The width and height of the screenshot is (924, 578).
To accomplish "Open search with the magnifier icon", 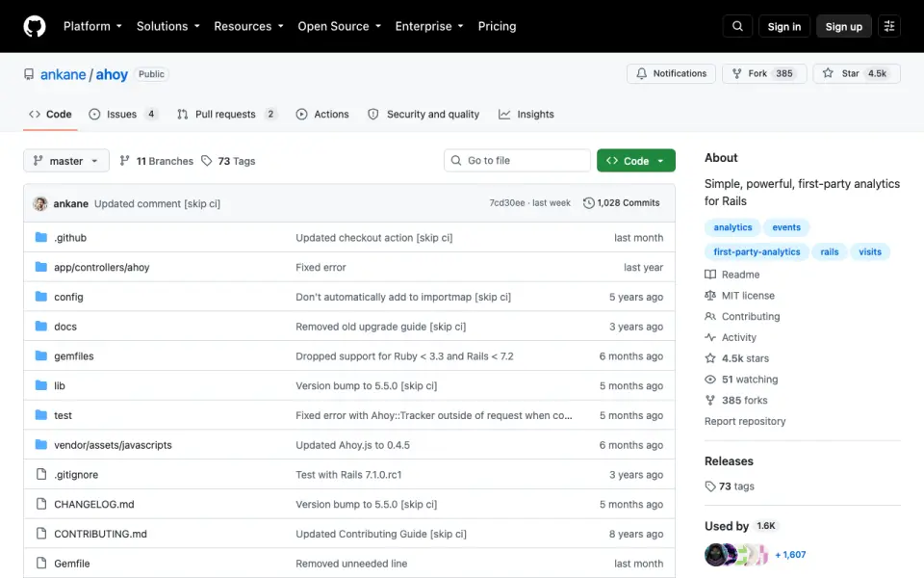I will pos(737,27).
